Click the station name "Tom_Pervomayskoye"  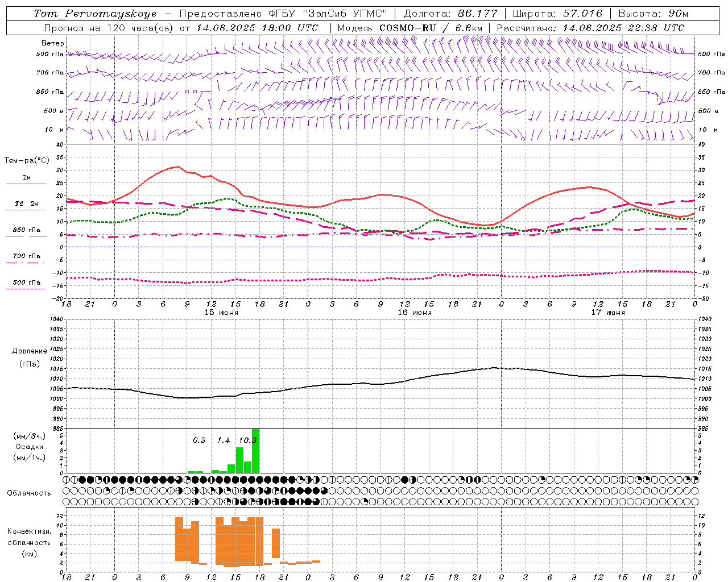point(96,14)
